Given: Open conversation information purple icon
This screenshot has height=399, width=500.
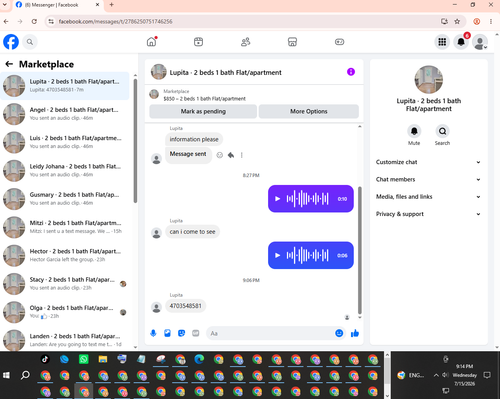Looking at the screenshot, I should (351, 72).
